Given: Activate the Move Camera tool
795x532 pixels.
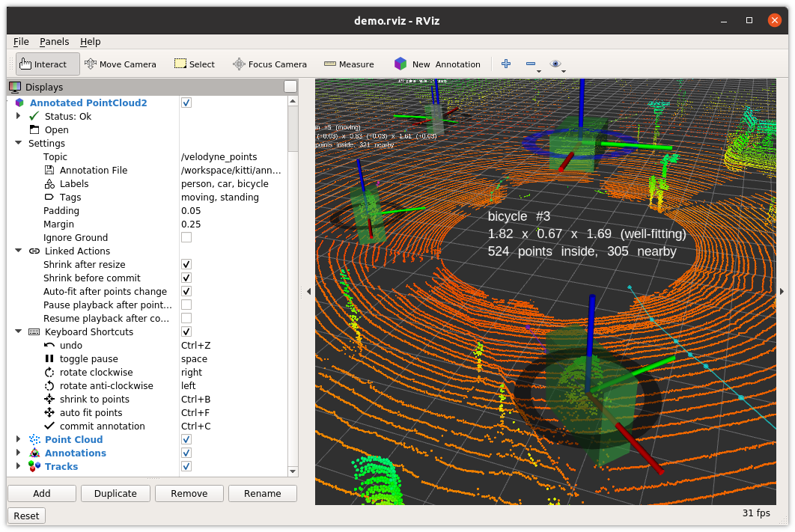Looking at the screenshot, I should point(121,64).
